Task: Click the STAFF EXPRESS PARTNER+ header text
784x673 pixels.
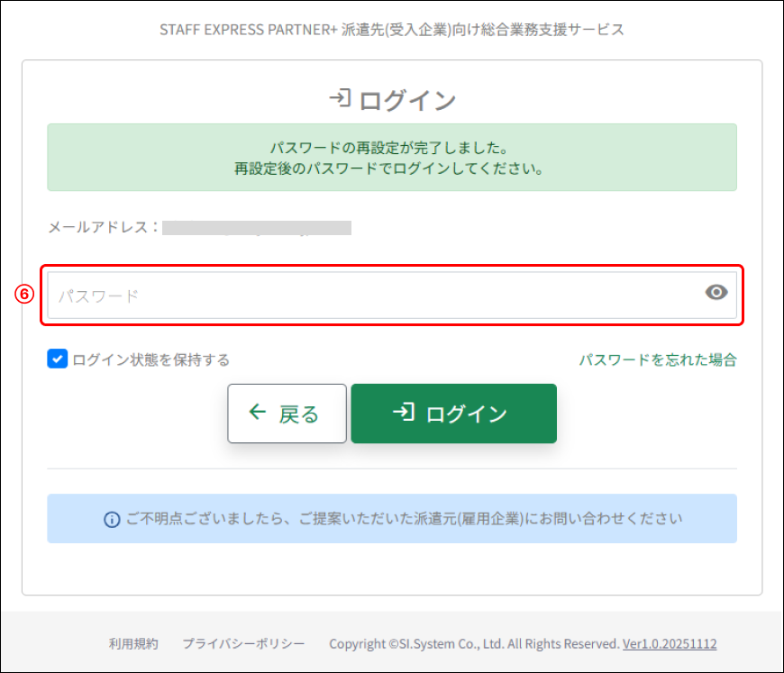Action: 391,30
